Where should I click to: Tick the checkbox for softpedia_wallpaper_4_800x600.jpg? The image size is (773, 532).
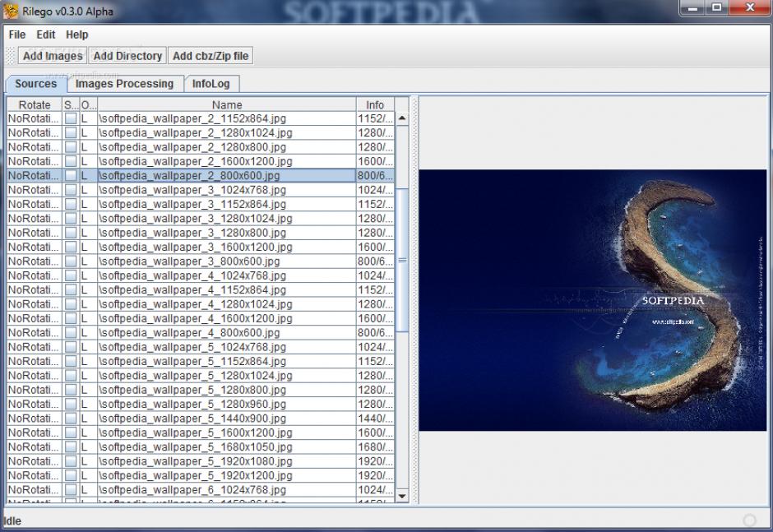pos(71,333)
